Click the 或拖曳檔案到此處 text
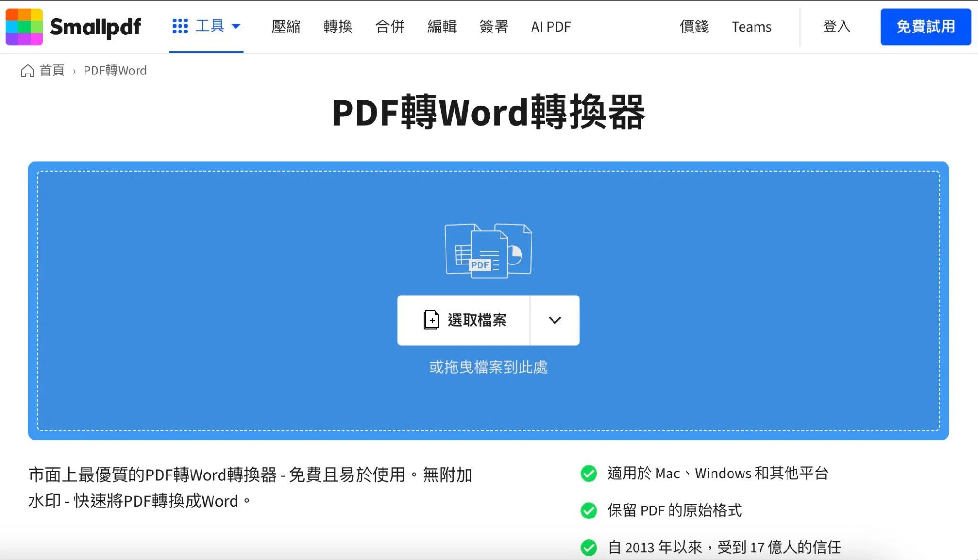Image resolution: width=978 pixels, height=560 pixels. point(488,367)
